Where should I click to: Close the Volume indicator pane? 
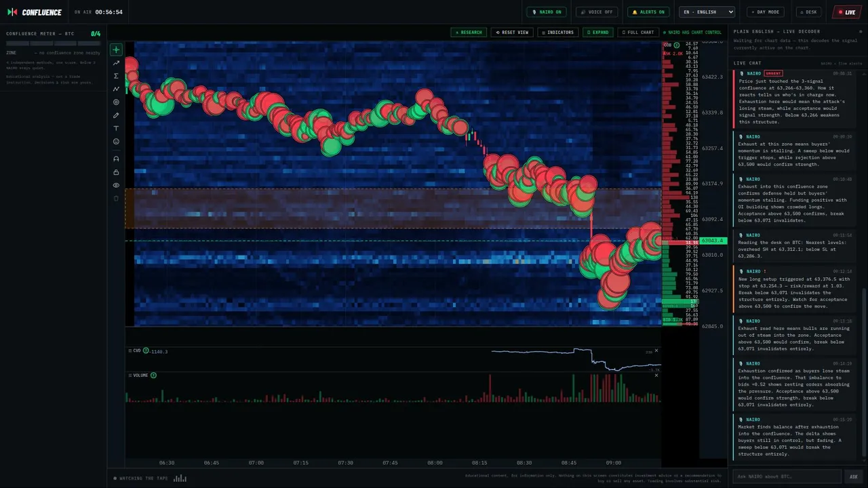click(x=656, y=375)
